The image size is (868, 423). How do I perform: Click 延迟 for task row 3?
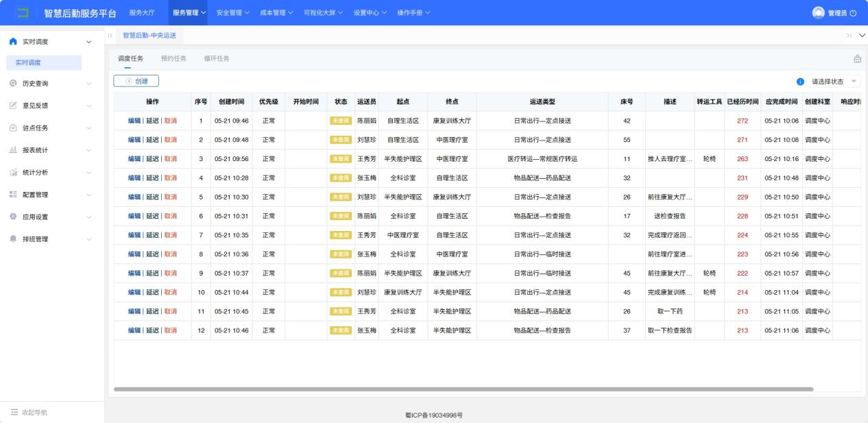click(x=152, y=158)
